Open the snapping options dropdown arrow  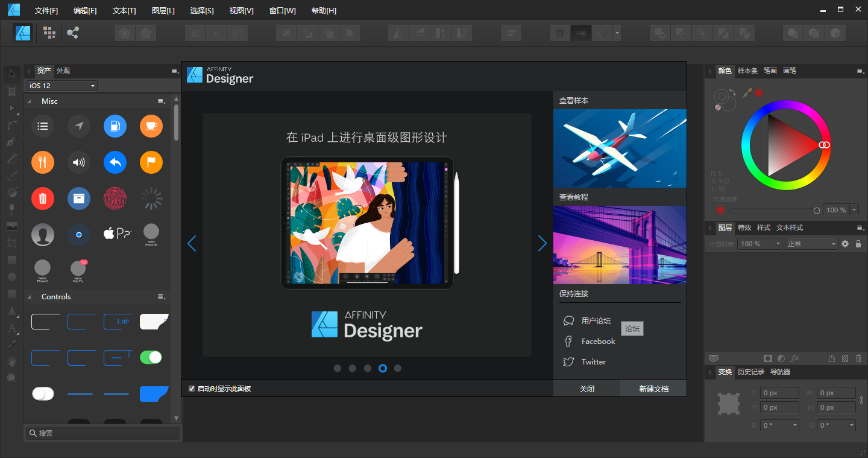click(x=617, y=33)
